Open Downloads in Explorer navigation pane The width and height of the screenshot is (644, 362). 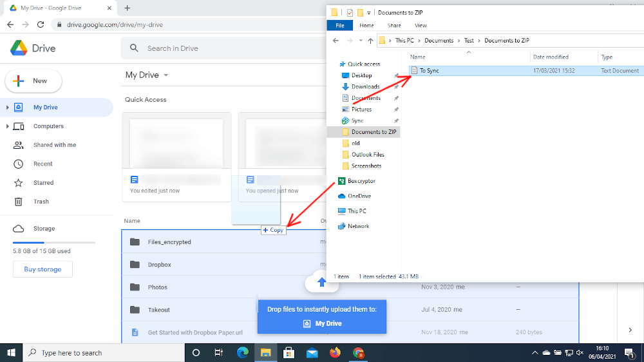[x=365, y=87]
